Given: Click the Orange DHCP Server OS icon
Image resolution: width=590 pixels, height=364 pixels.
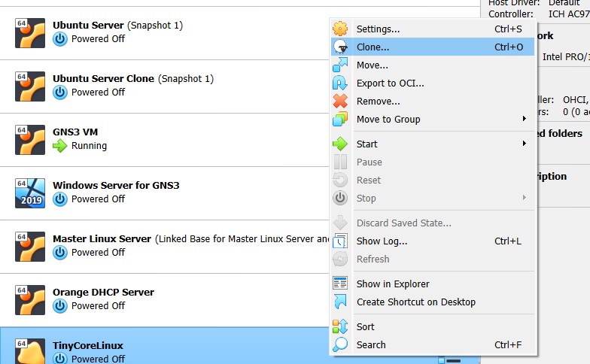Looking at the screenshot, I should [x=30, y=300].
